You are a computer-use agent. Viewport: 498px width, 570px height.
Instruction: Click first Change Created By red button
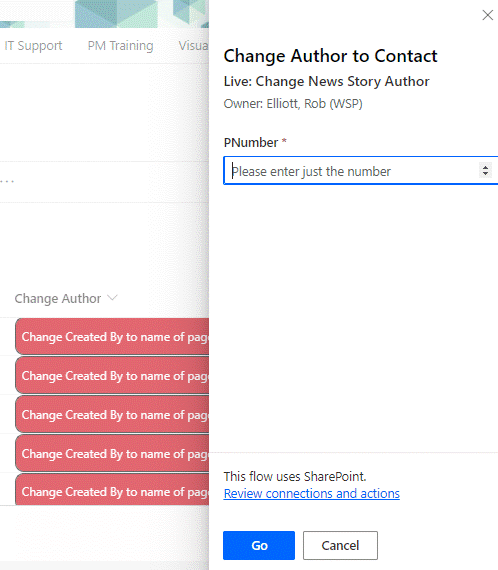pyautogui.click(x=112, y=336)
